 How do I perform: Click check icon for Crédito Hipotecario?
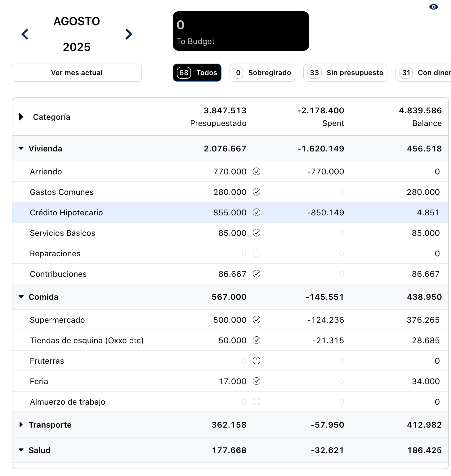coord(257,212)
